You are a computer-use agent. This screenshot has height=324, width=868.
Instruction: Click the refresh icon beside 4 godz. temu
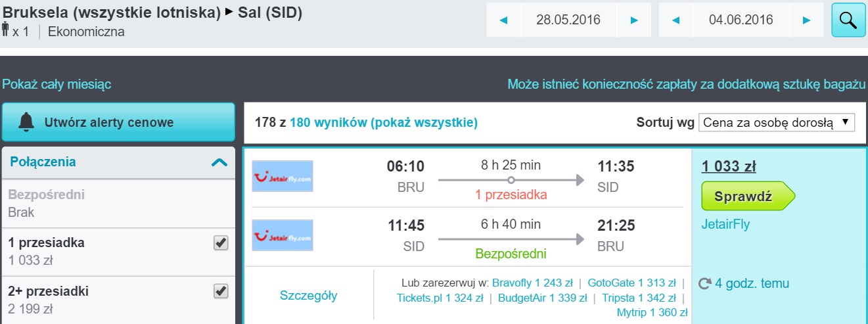pos(705,284)
